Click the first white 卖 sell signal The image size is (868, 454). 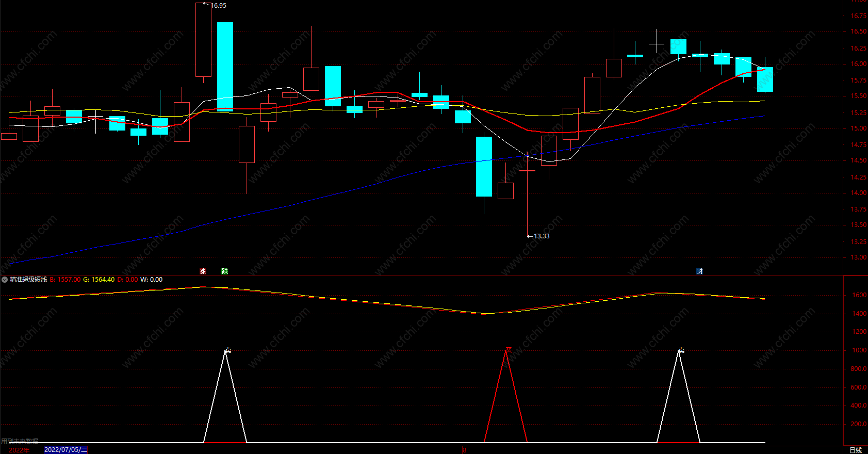[227, 350]
